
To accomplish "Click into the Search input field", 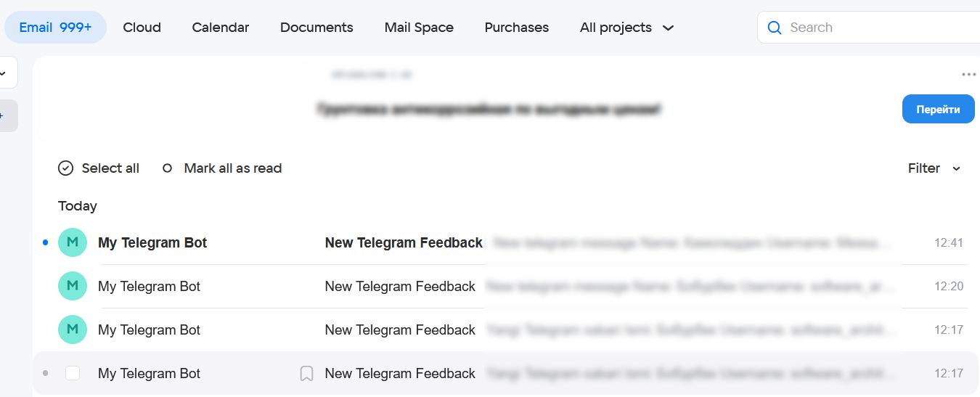I will [x=871, y=28].
